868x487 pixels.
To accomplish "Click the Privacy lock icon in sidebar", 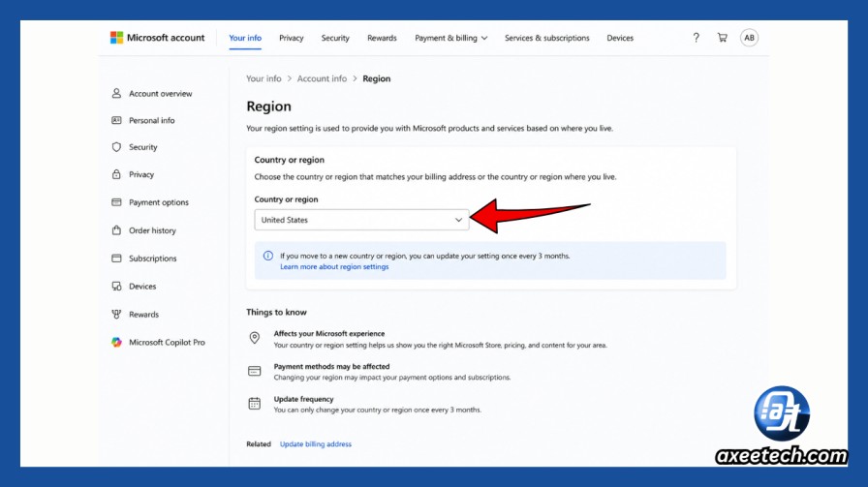I will tap(116, 173).
